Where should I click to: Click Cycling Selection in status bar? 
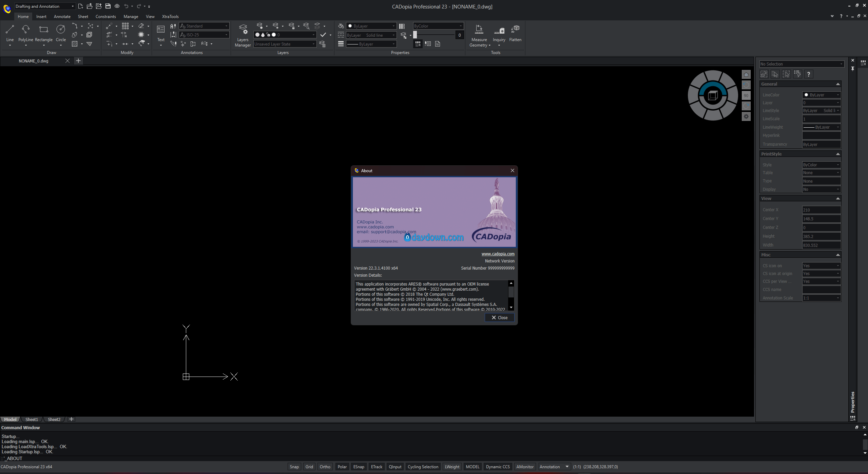423,467
